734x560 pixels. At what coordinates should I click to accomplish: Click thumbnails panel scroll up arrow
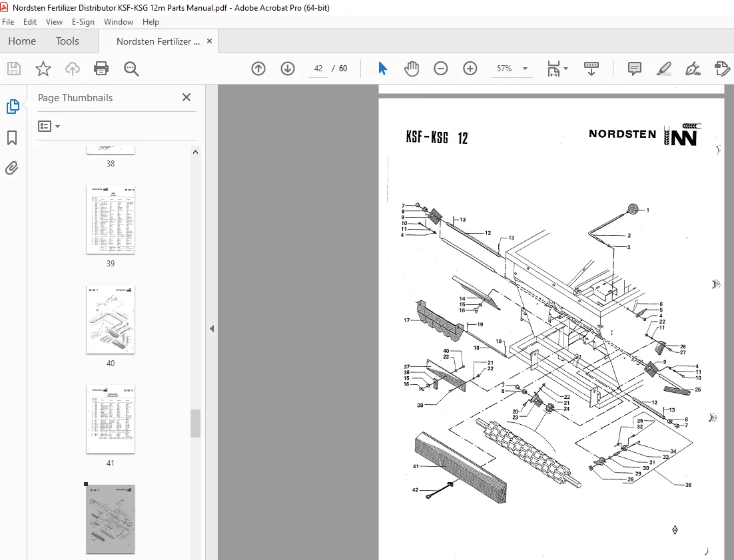(x=195, y=152)
